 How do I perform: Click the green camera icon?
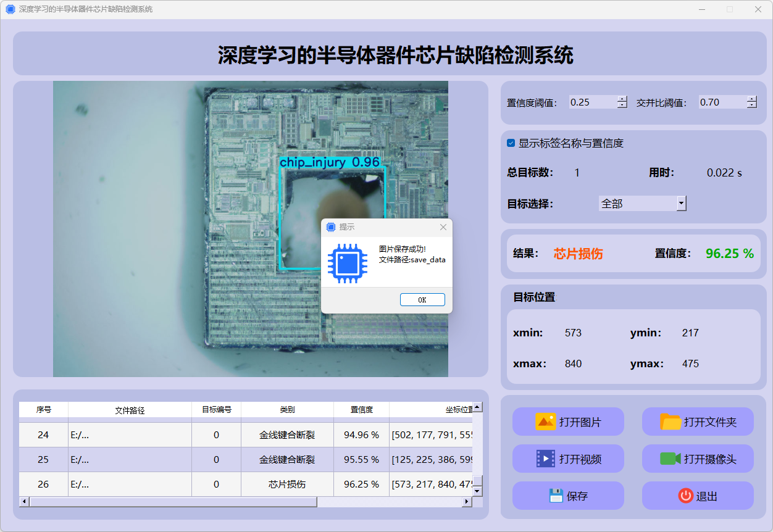tap(670, 459)
